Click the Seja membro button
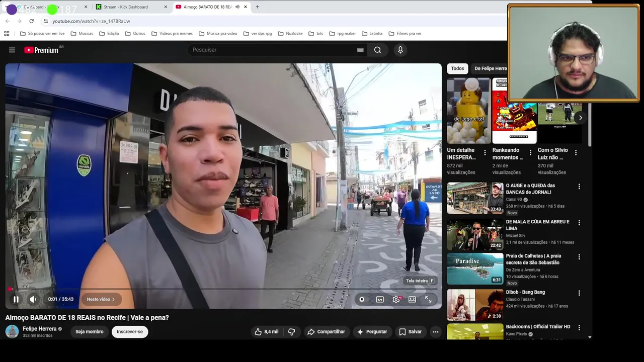Viewport: 644px width, 362px height. click(x=90, y=332)
